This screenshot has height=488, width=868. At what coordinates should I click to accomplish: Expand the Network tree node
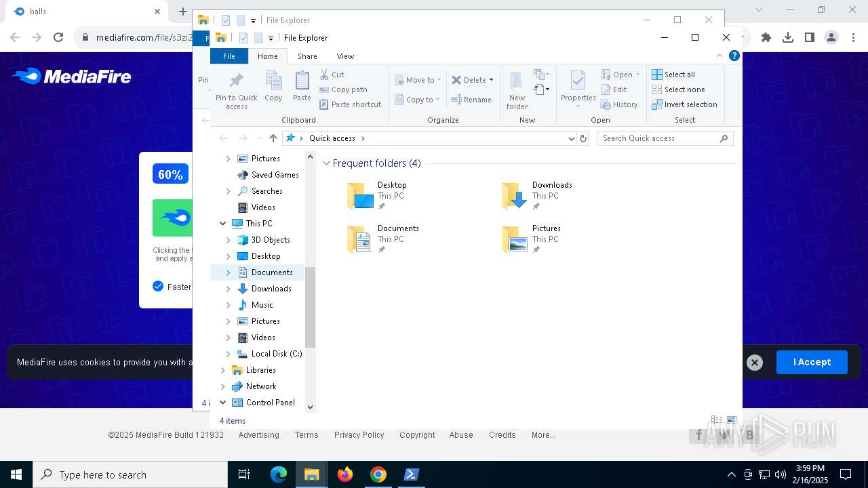coord(222,386)
